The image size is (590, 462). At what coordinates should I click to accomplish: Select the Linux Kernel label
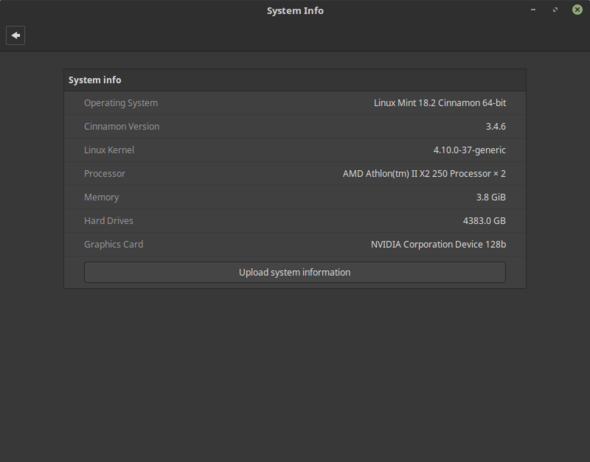click(x=109, y=150)
